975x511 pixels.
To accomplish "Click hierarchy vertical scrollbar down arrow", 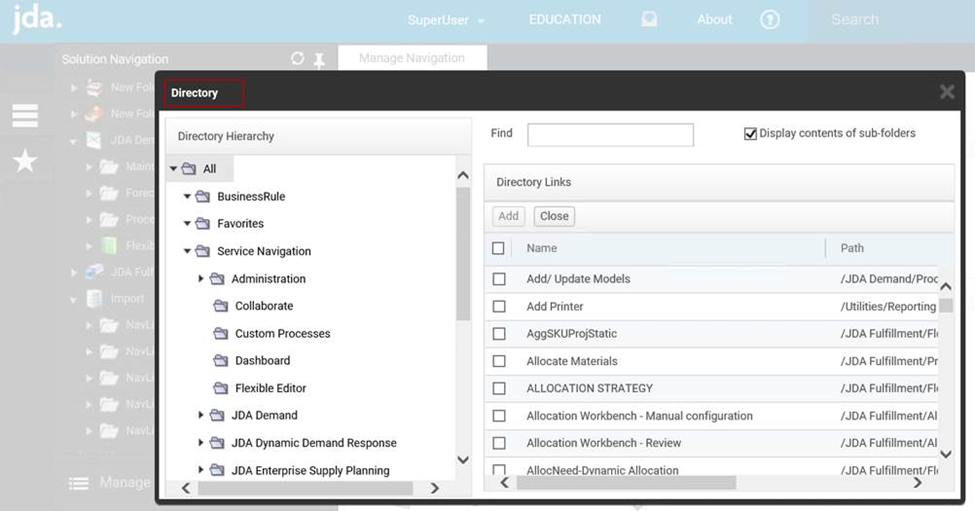I will point(463,460).
